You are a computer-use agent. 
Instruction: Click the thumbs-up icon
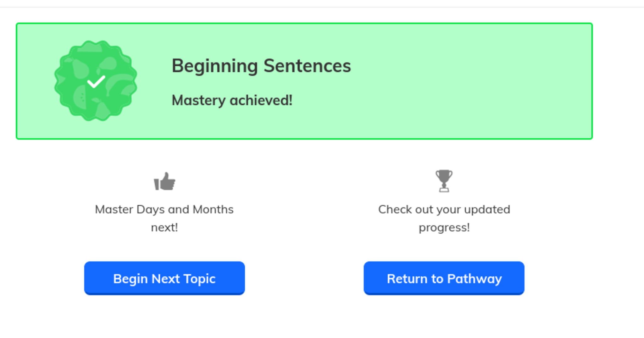(x=164, y=181)
